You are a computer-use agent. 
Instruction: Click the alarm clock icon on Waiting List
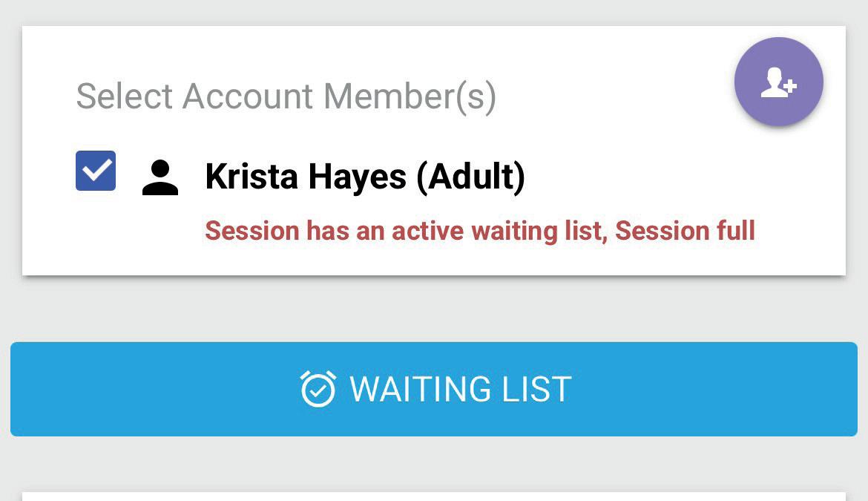tap(318, 389)
